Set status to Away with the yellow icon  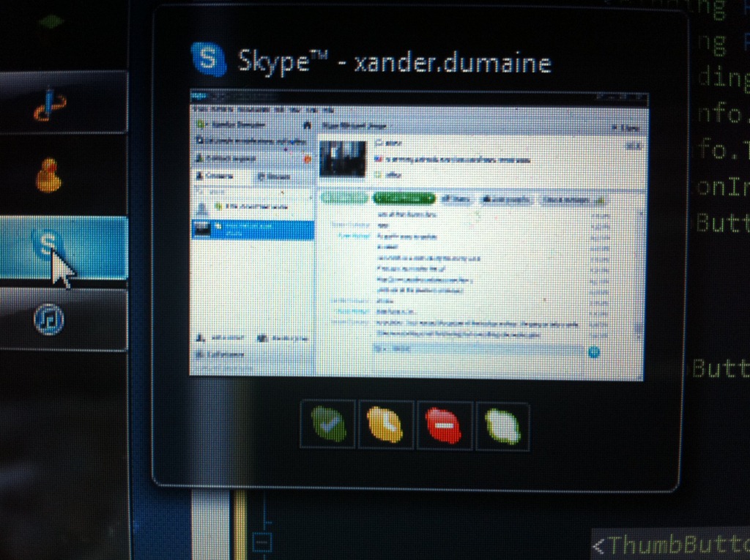(386, 425)
